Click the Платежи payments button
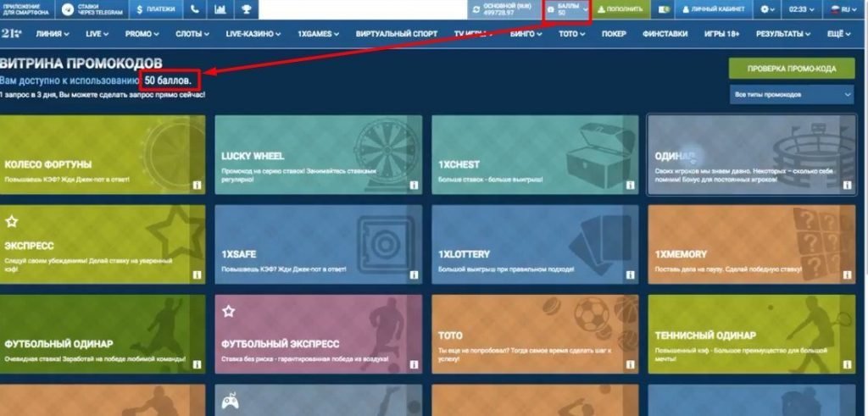868x416 pixels. [x=156, y=9]
